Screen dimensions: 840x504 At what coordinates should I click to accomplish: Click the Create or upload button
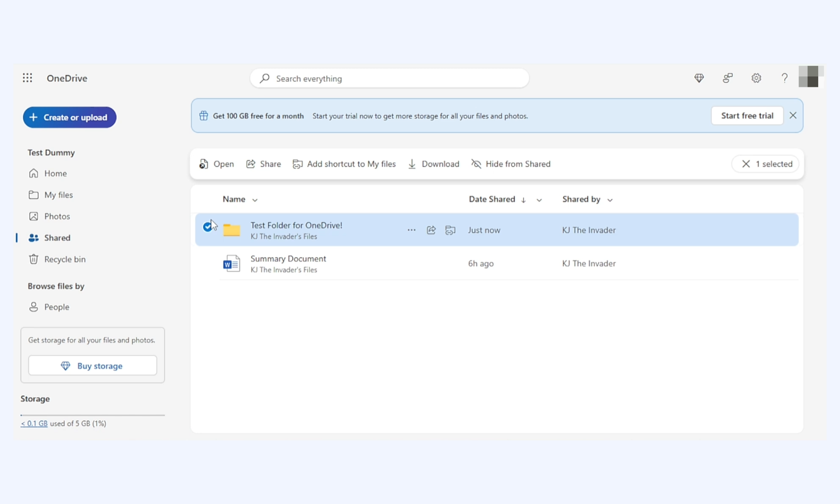click(70, 117)
